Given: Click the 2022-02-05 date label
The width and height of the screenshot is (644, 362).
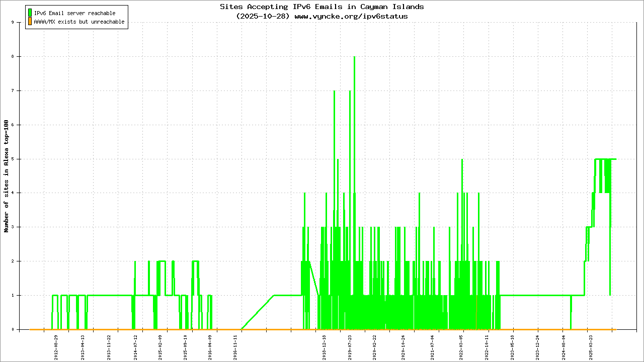Looking at the screenshot, I should click(x=461, y=345).
